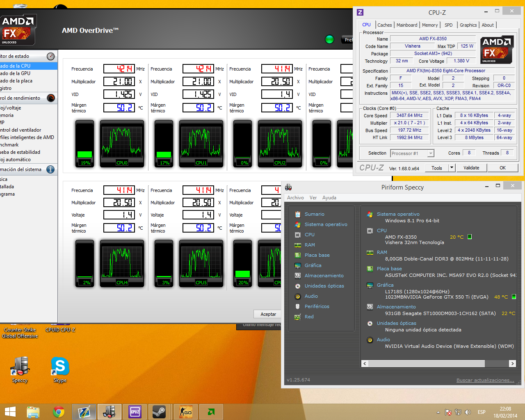Viewport: 525px width, 420px height.
Task: Click GPU temperature indicator square in Speccy
Action: [514, 297]
